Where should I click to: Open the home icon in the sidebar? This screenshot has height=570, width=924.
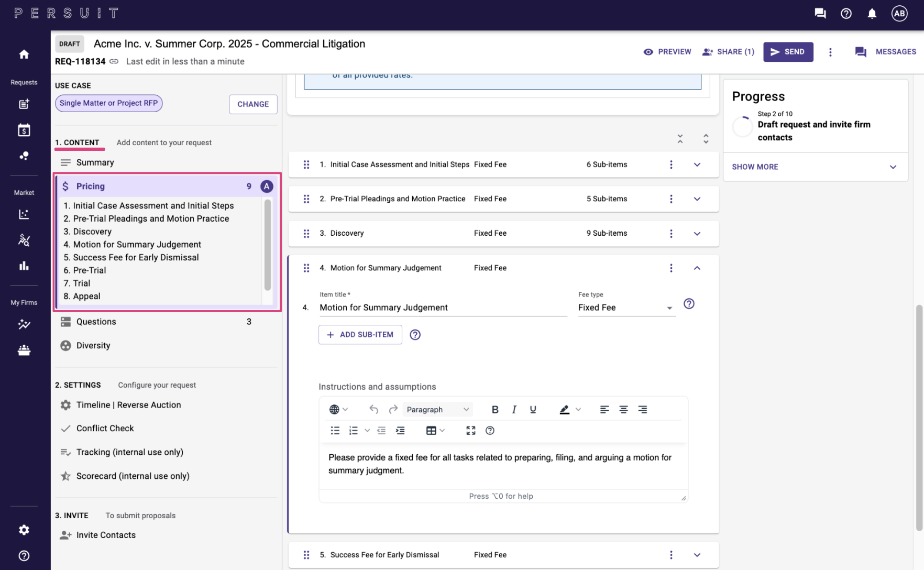tap(24, 54)
